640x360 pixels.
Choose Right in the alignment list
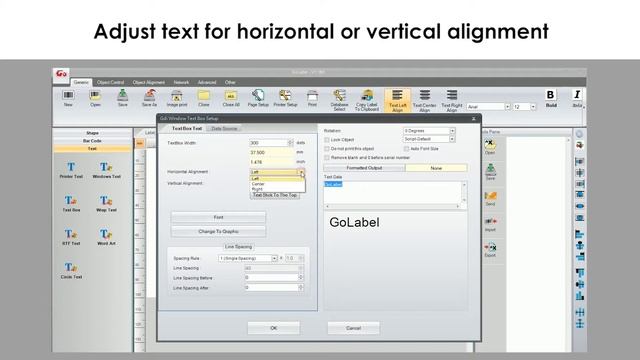coord(257,189)
